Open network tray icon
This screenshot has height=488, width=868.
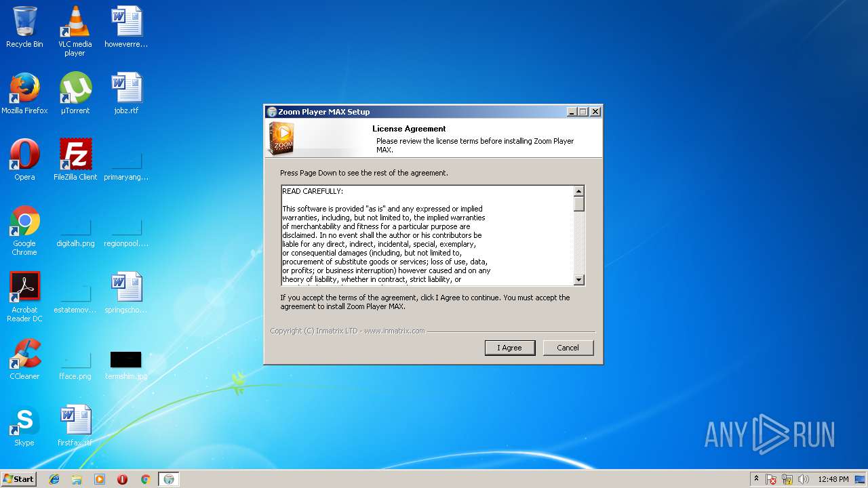pos(787,479)
